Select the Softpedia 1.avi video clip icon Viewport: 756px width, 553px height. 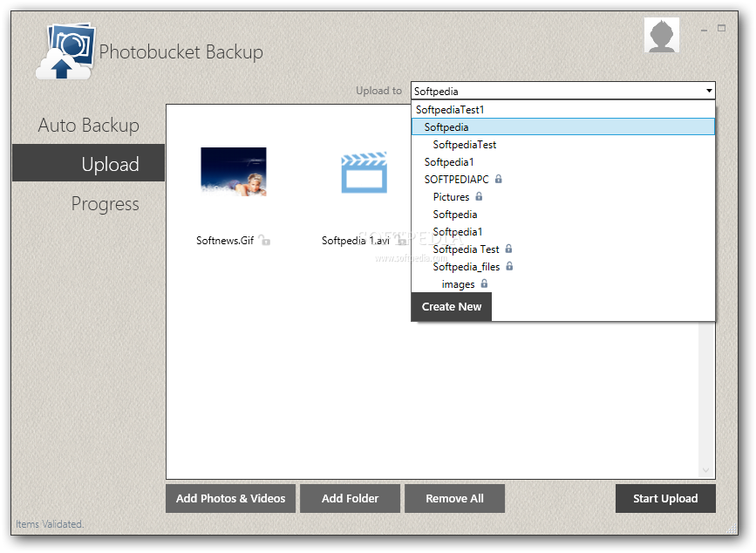click(x=364, y=172)
